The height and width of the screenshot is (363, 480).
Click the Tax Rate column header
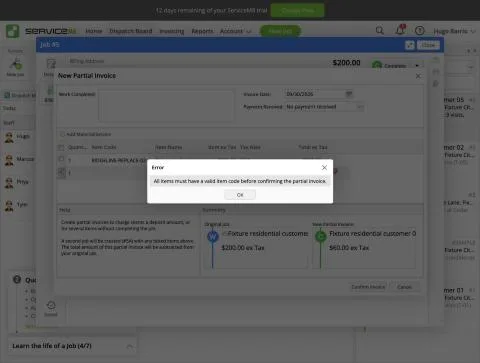[x=250, y=147]
